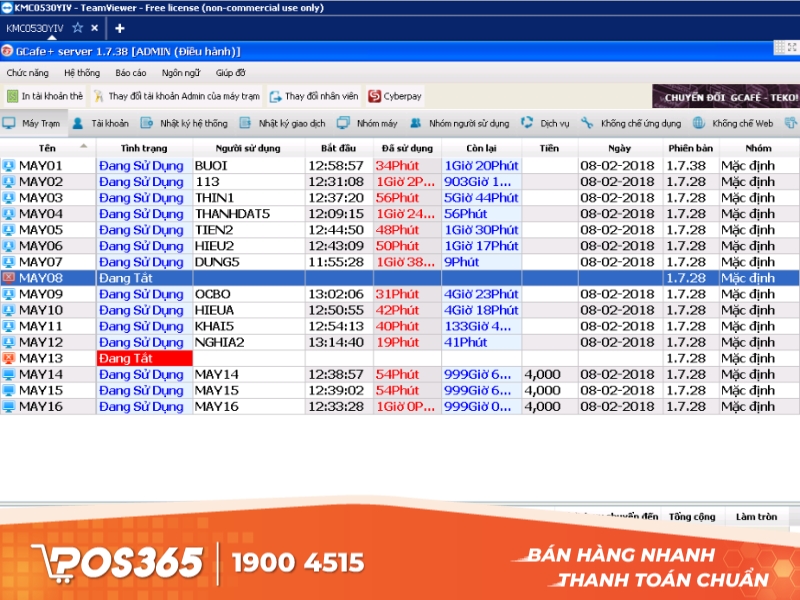Click the Tổng cộng button

click(691, 516)
